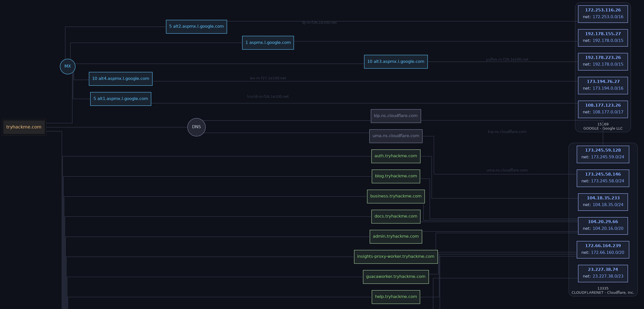The image size is (644, 309).
Task: Click the DNS circle node
Action: 197,127
